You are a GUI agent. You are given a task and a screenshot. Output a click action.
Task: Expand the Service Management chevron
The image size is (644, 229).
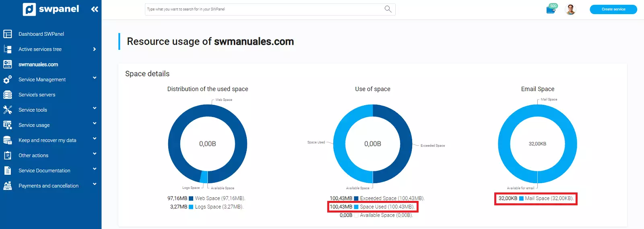coord(95,78)
